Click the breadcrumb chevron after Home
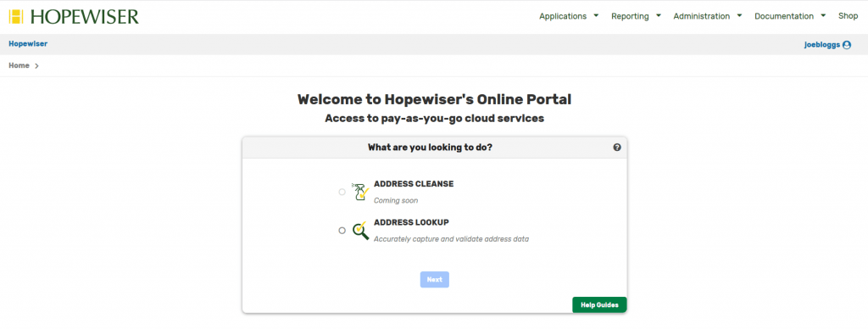Screen dimensions: 868x329 pyautogui.click(x=36, y=66)
